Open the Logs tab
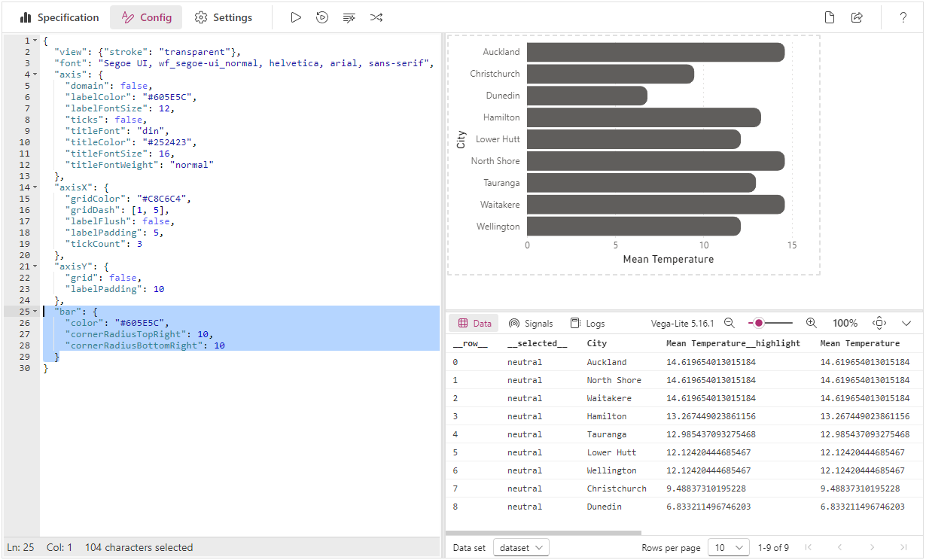The height and width of the screenshot is (560, 926). [587, 323]
